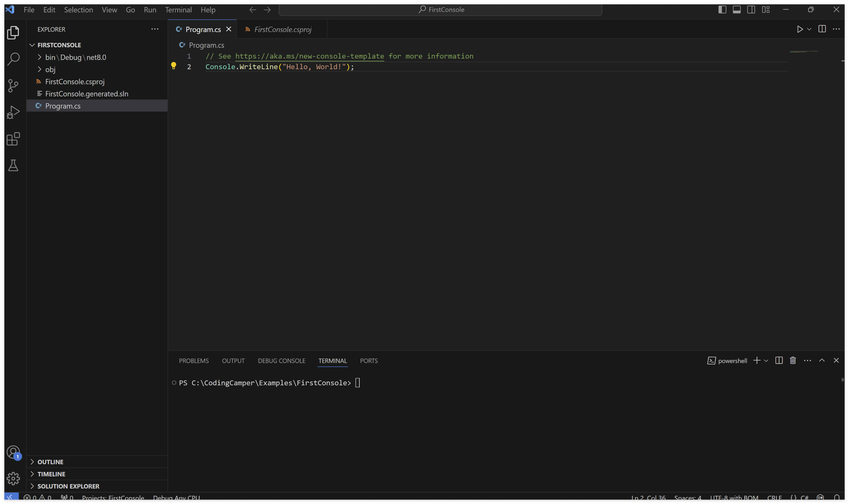The height and width of the screenshot is (504, 849).
Task: Toggle primary side bar visibility
Action: coord(722,10)
